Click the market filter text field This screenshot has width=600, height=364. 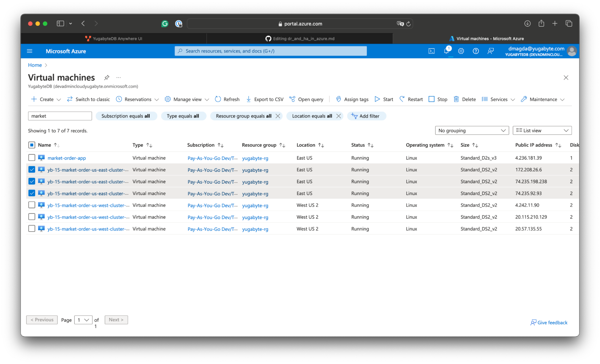pyautogui.click(x=60, y=116)
